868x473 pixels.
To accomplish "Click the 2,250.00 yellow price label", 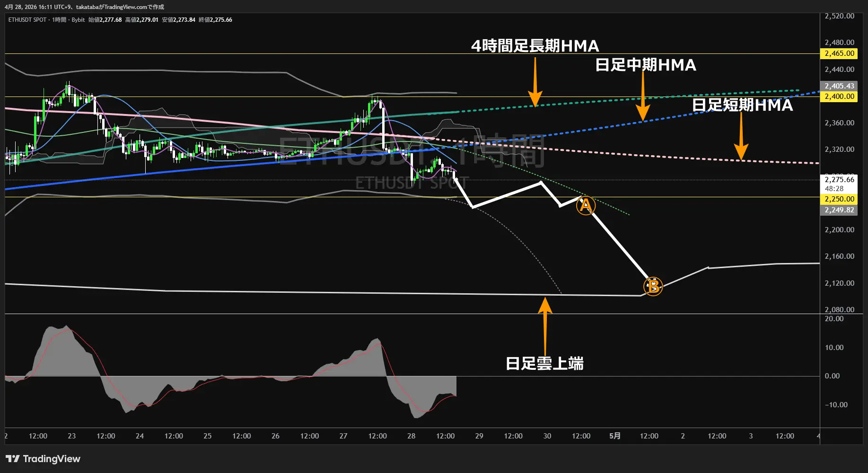I will [839, 199].
